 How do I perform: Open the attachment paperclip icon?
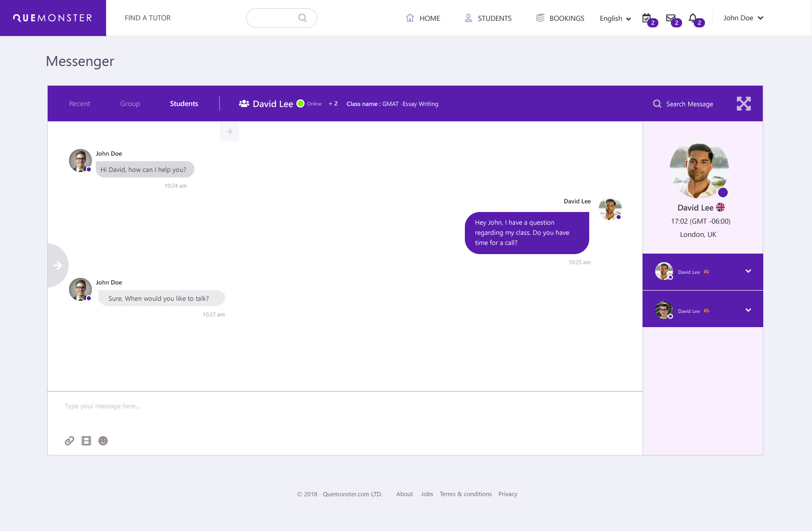pyautogui.click(x=70, y=441)
